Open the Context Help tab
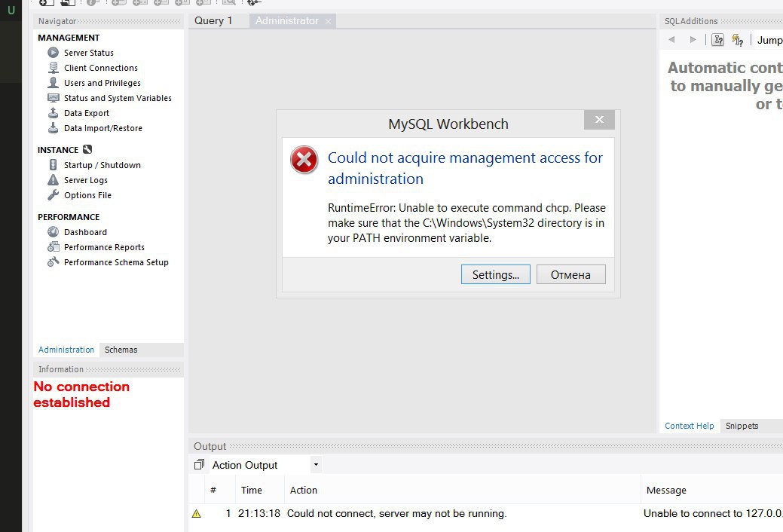 click(689, 426)
